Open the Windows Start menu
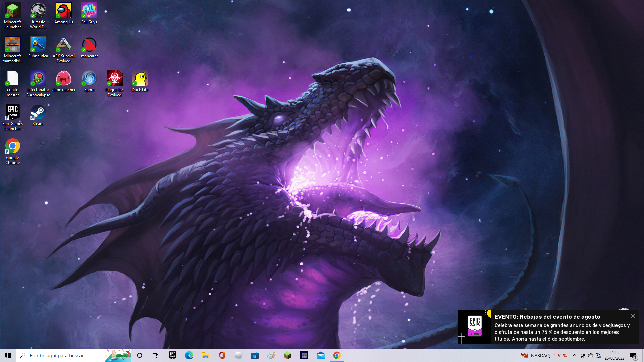The height and width of the screenshot is (362, 644). click(8, 355)
